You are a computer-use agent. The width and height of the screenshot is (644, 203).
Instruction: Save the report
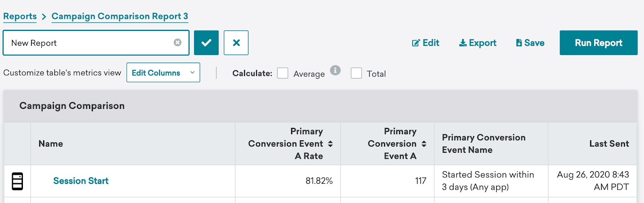tap(530, 43)
